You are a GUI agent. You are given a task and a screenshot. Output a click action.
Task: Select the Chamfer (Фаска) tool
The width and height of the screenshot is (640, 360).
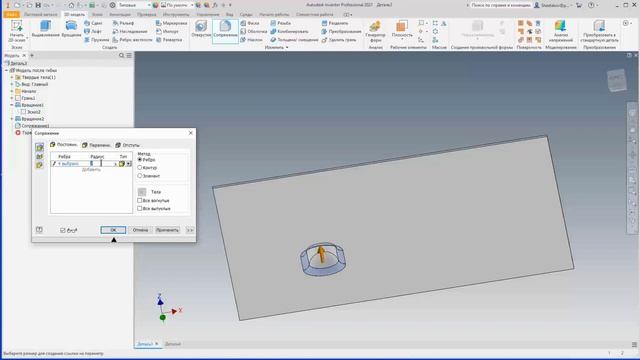coord(250,23)
